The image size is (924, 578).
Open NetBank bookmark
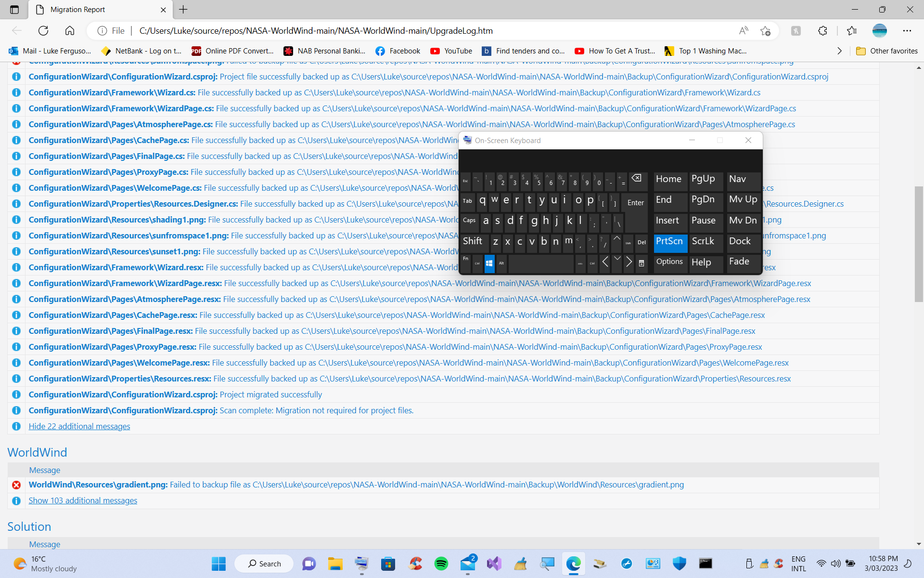coord(141,51)
